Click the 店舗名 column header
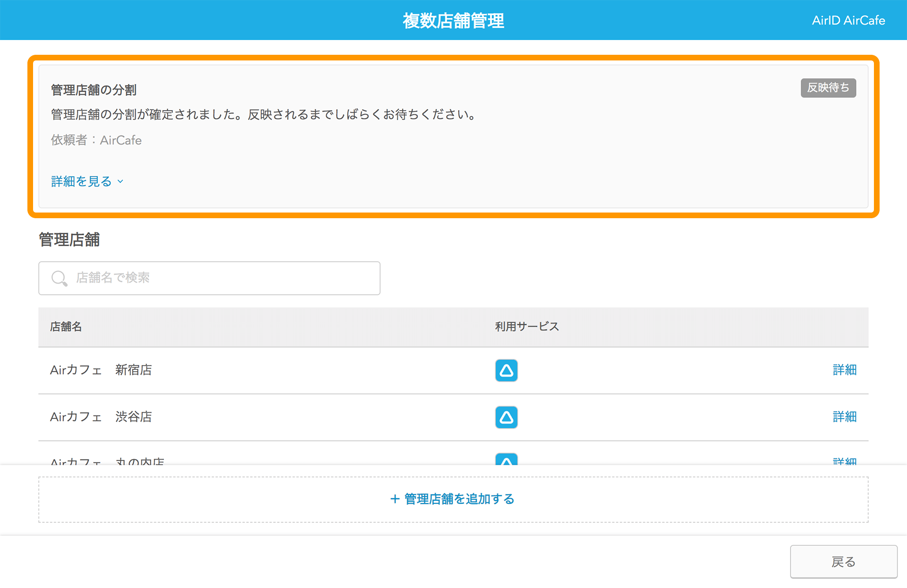The image size is (907, 588). [66, 327]
